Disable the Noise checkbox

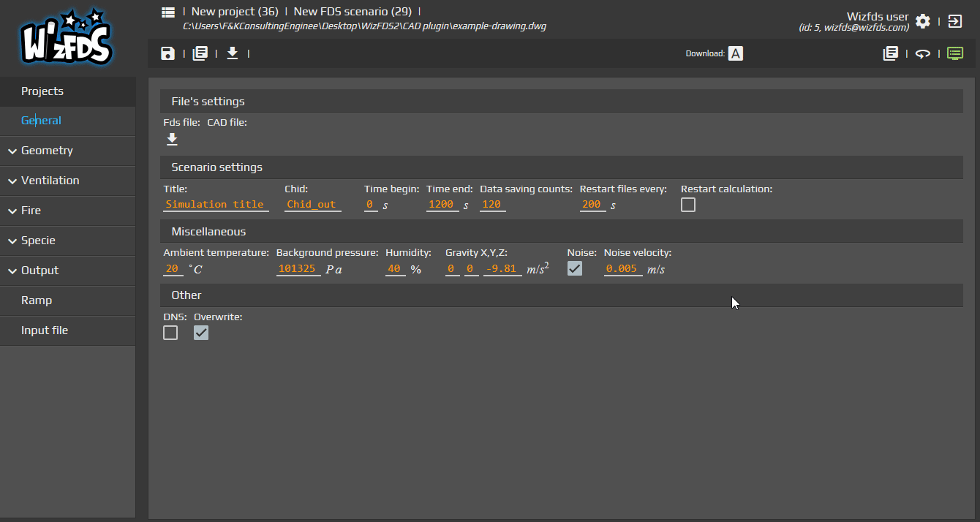click(575, 268)
